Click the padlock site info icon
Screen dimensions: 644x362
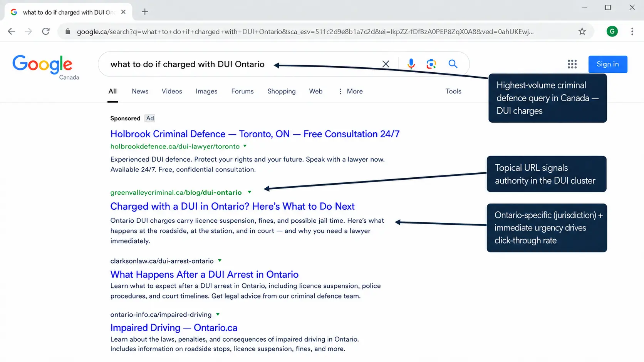pos(68,32)
